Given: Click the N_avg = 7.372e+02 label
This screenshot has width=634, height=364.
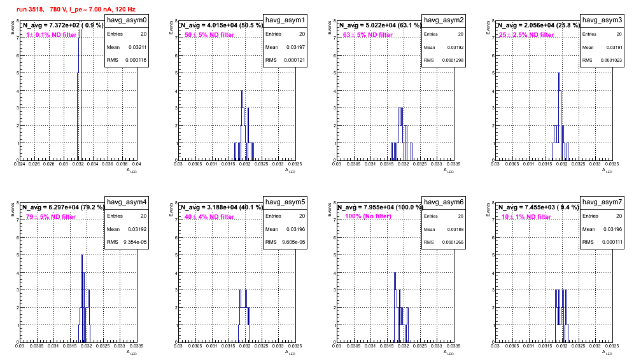Looking at the screenshot, I should click(x=62, y=25).
